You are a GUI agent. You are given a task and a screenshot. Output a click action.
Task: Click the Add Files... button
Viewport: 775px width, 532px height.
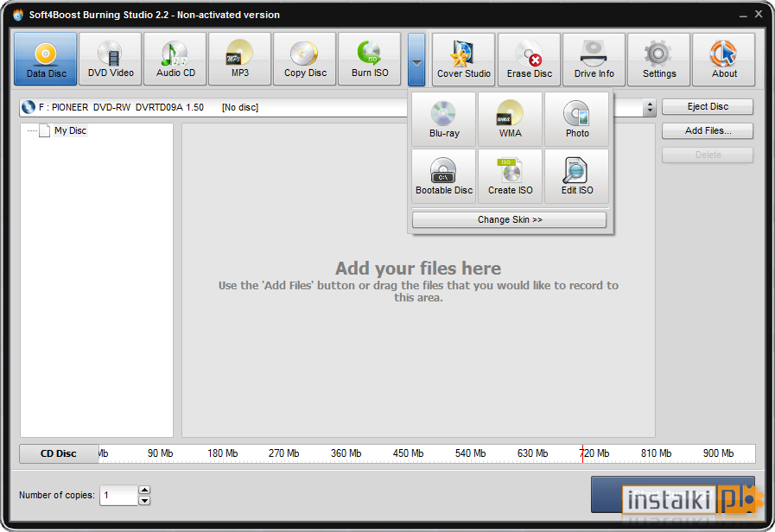coord(708,130)
